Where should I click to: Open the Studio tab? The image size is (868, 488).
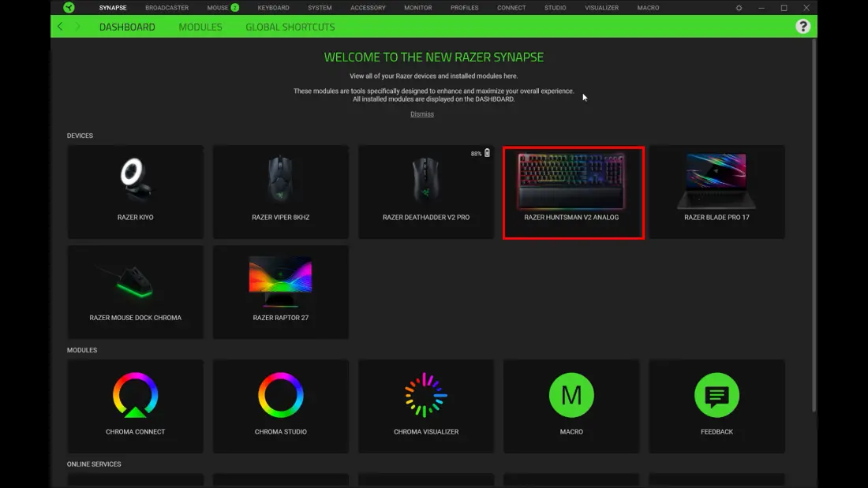tap(556, 8)
